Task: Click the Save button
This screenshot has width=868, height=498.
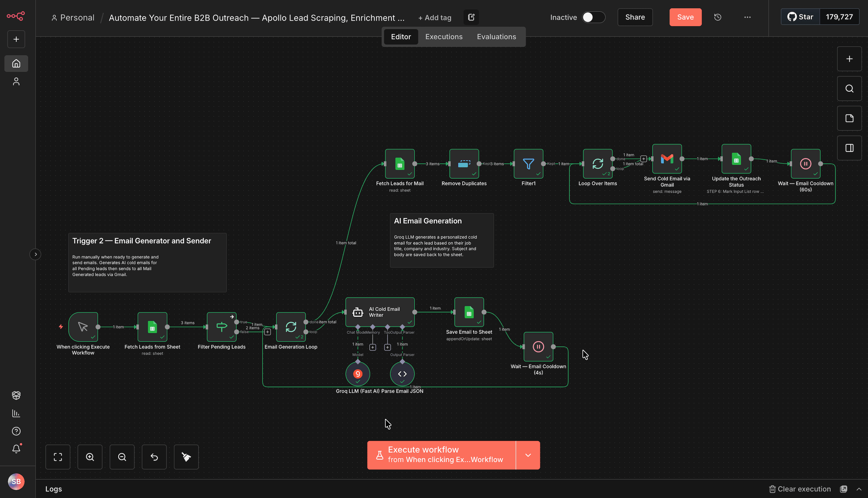Action: (x=685, y=17)
